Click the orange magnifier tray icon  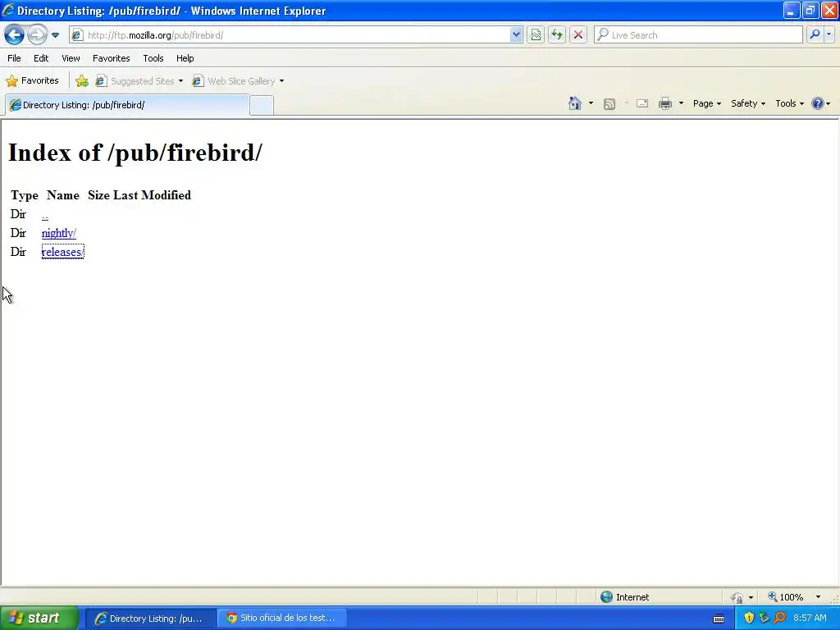pos(780,619)
